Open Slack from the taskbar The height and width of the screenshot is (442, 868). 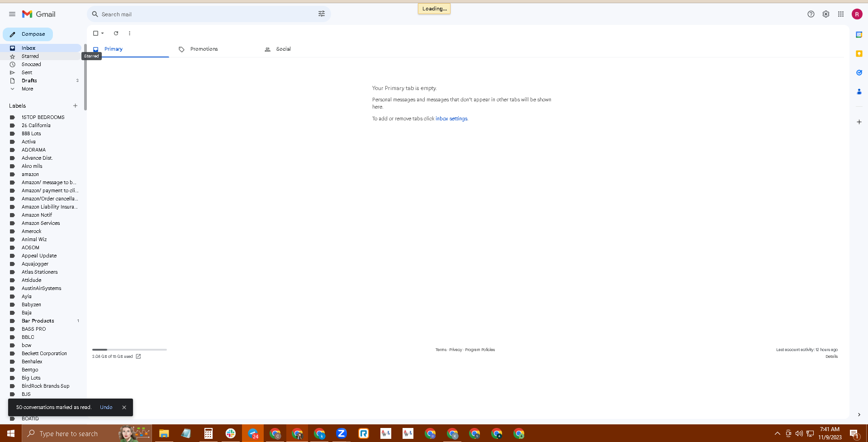231,433
